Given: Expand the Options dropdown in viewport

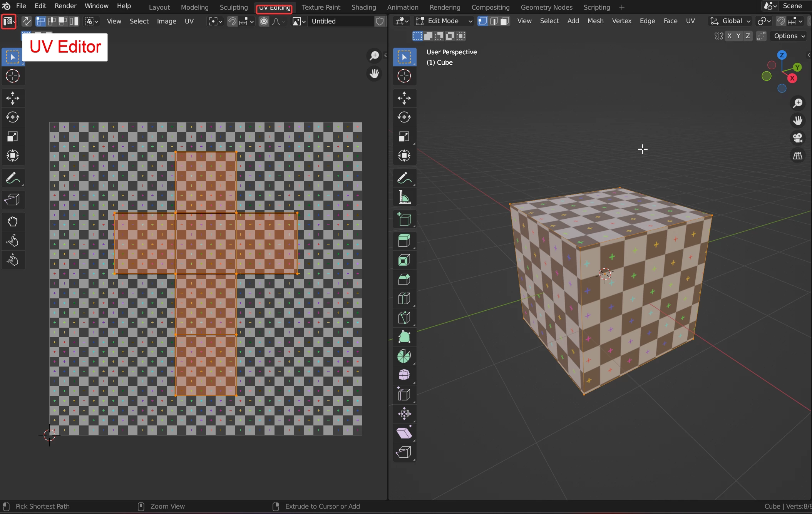Looking at the screenshot, I should pyautogui.click(x=789, y=36).
